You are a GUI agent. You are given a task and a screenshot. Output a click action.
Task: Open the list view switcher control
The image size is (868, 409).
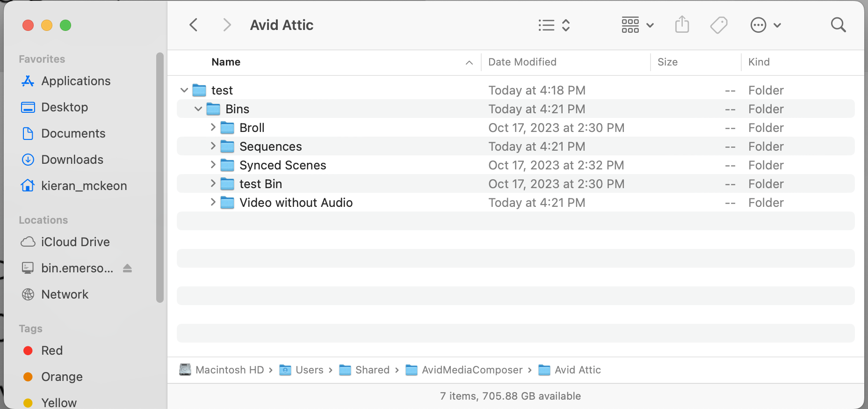[554, 25]
